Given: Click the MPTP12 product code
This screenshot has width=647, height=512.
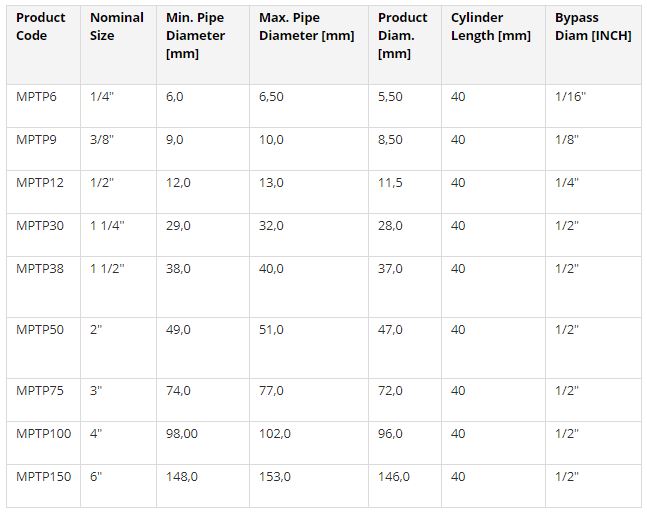Looking at the screenshot, I should pos(40,183).
